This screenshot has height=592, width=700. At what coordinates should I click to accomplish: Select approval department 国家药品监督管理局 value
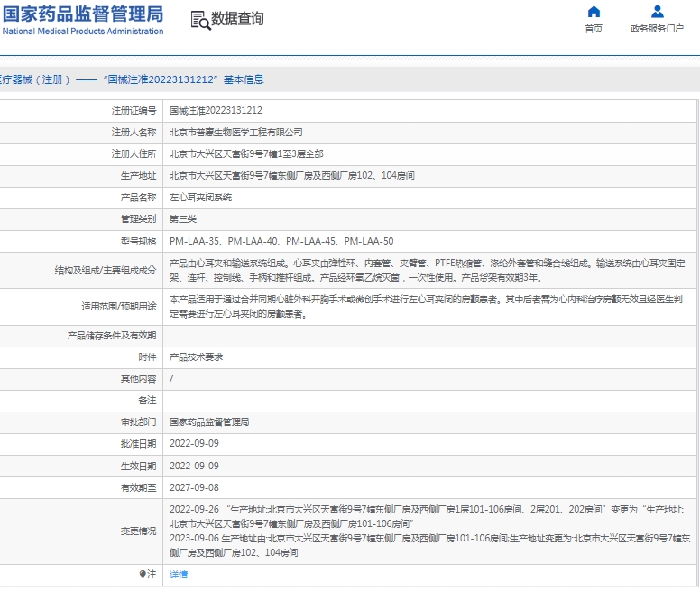(x=209, y=422)
